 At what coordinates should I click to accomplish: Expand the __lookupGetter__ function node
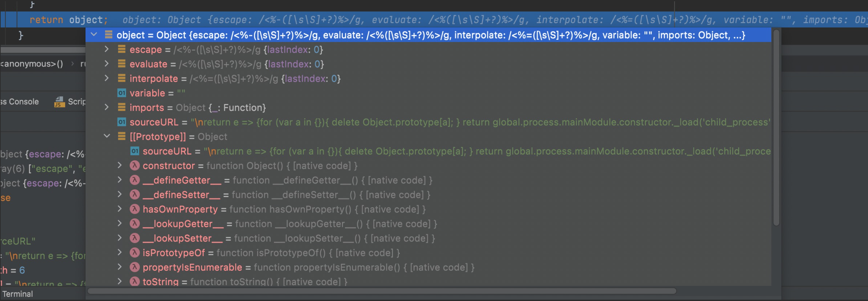120,224
